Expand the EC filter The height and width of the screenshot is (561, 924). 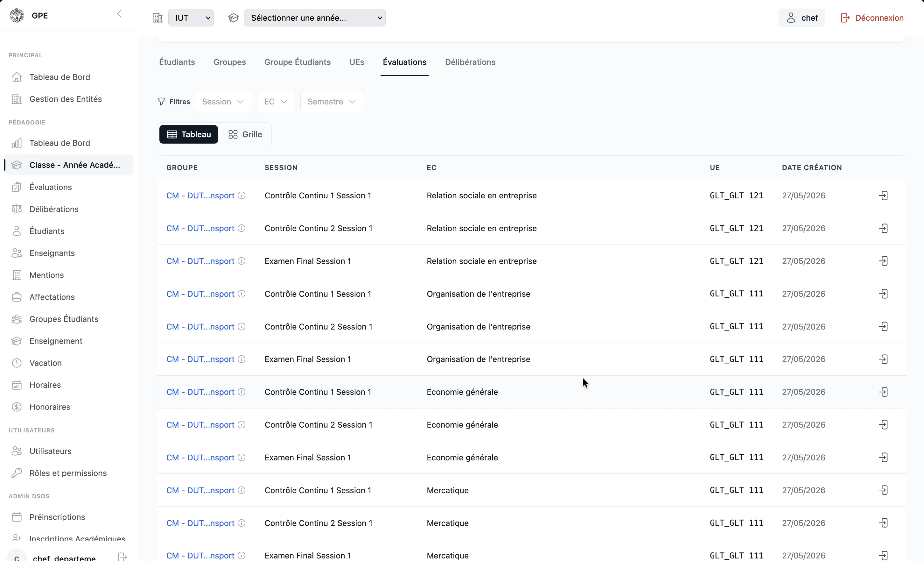(276, 102)
